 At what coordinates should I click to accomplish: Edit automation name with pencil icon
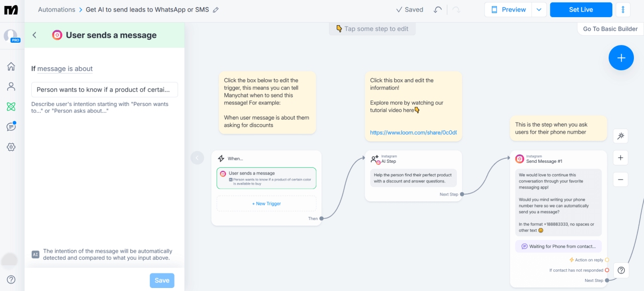point(216,10)
